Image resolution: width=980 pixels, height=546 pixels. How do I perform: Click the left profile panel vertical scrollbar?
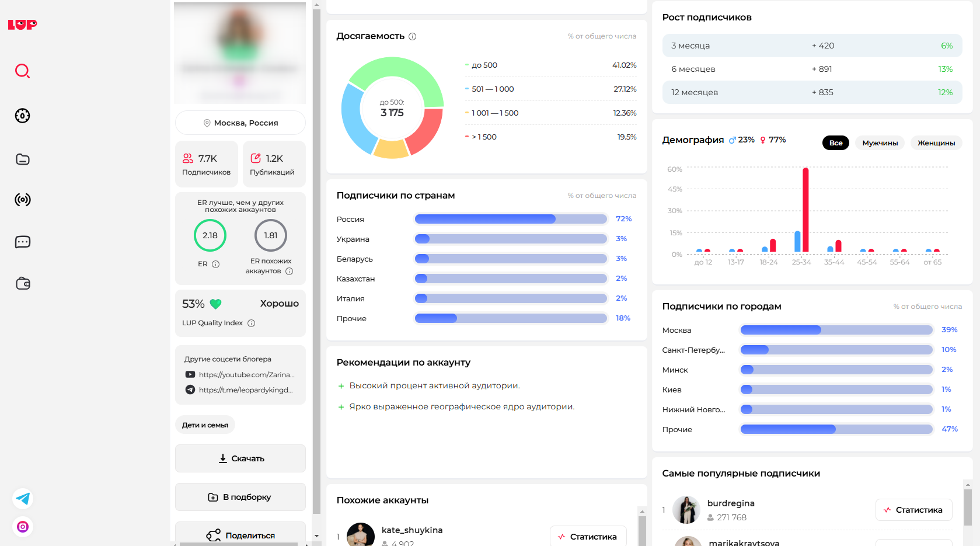(316, 263)
